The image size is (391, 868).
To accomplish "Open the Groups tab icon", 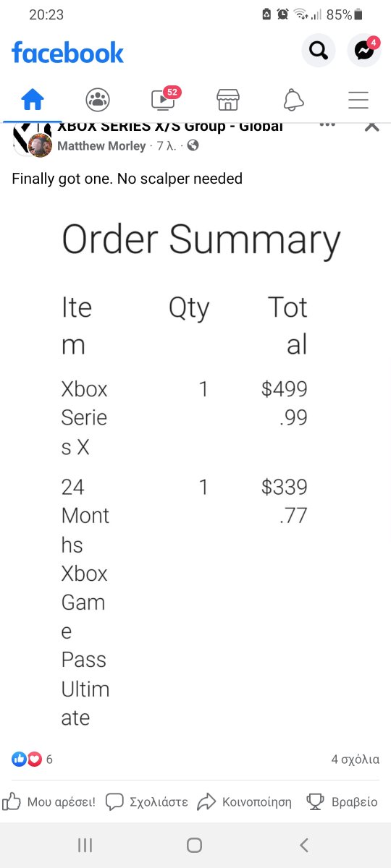I will (98, 99).
